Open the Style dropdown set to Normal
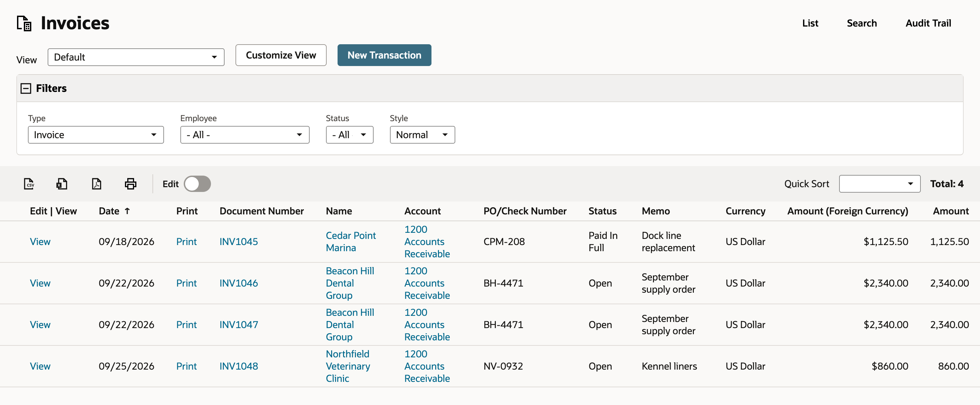980x405 pixels. [x=422, y=135]
